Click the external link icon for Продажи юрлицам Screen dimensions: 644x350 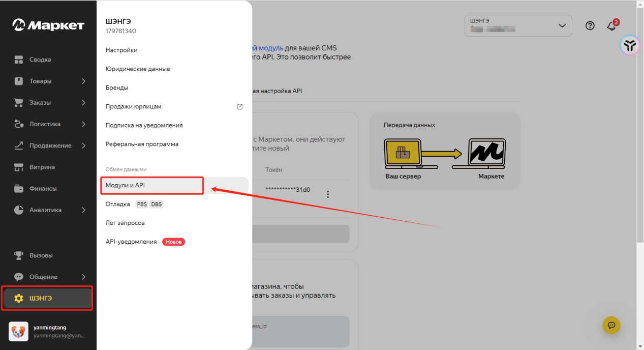tap(240, 107)
